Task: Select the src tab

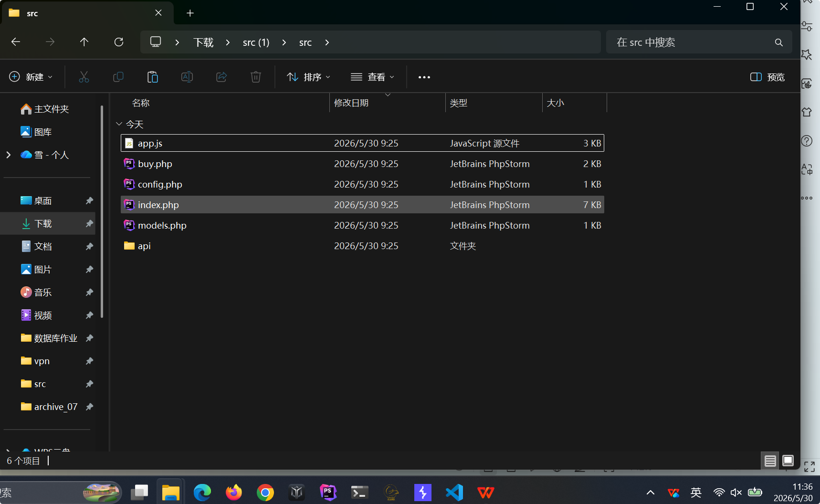Action: (88, 13)
